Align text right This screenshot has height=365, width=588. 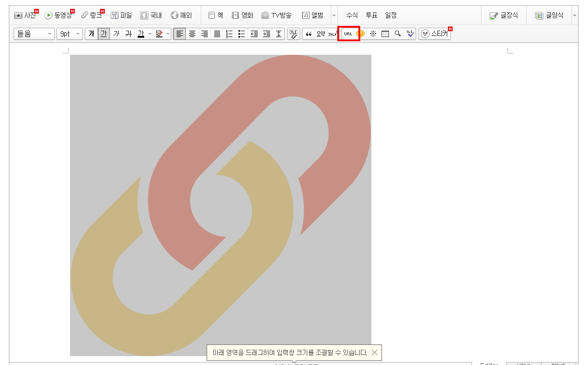[204, 34]
